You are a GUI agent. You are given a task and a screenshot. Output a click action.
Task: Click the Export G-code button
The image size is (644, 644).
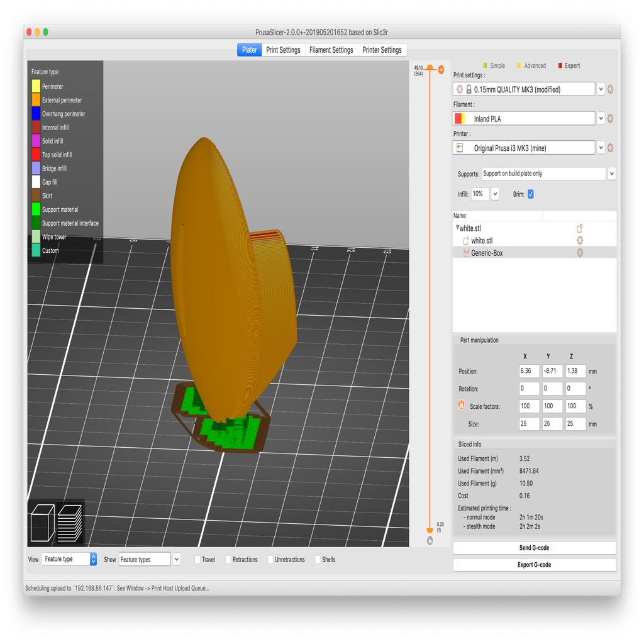click(x=534, y=565)
